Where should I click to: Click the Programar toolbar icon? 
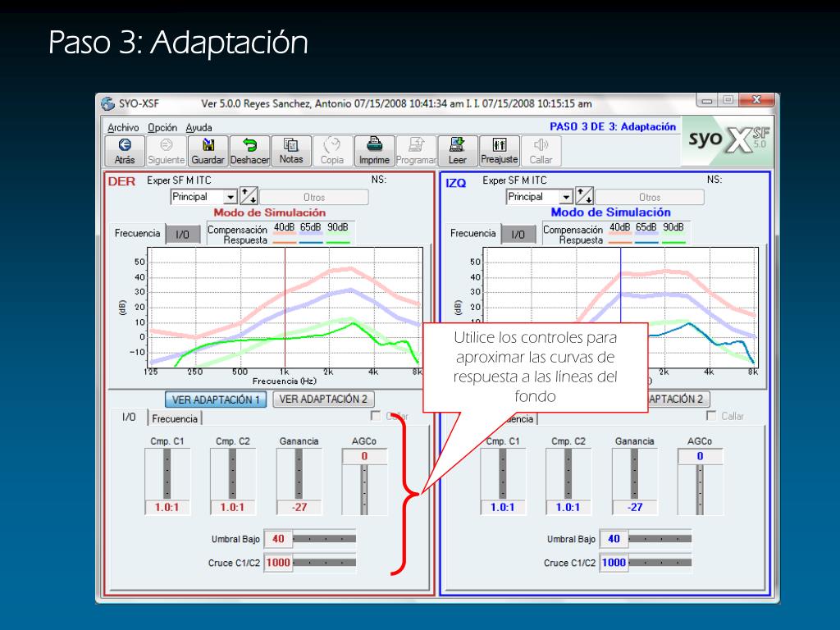416,151
